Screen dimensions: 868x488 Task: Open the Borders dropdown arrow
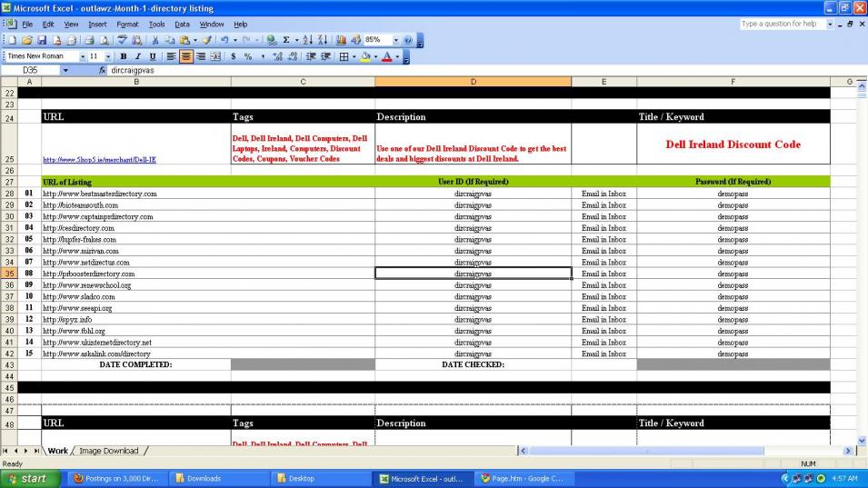[x=354, y=56]
